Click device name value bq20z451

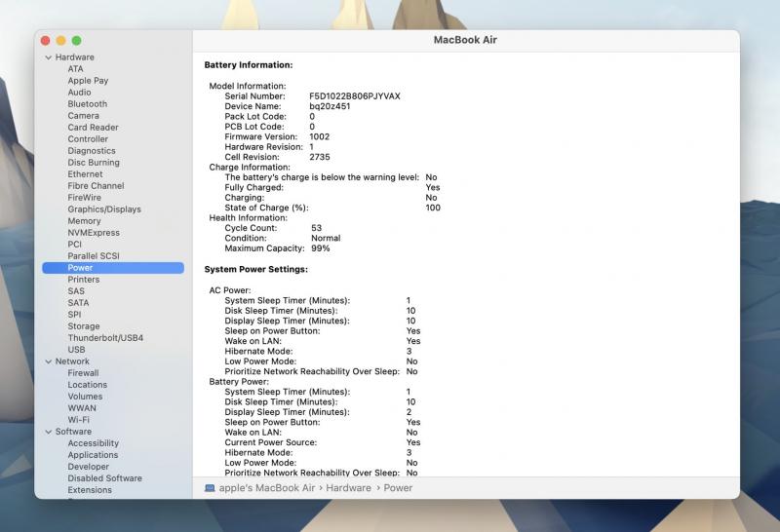click(330, 106)
